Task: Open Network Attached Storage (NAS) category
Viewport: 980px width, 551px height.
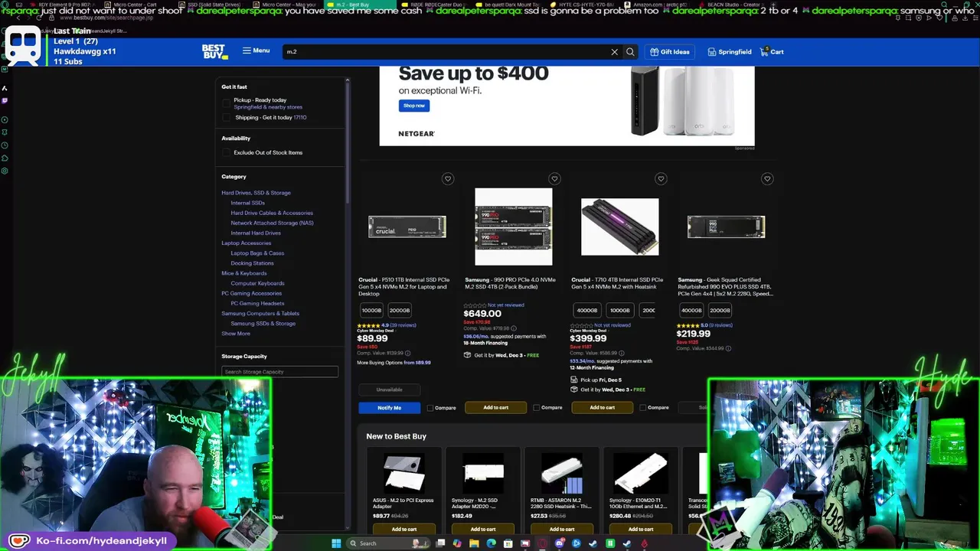Action: (272, 223)
